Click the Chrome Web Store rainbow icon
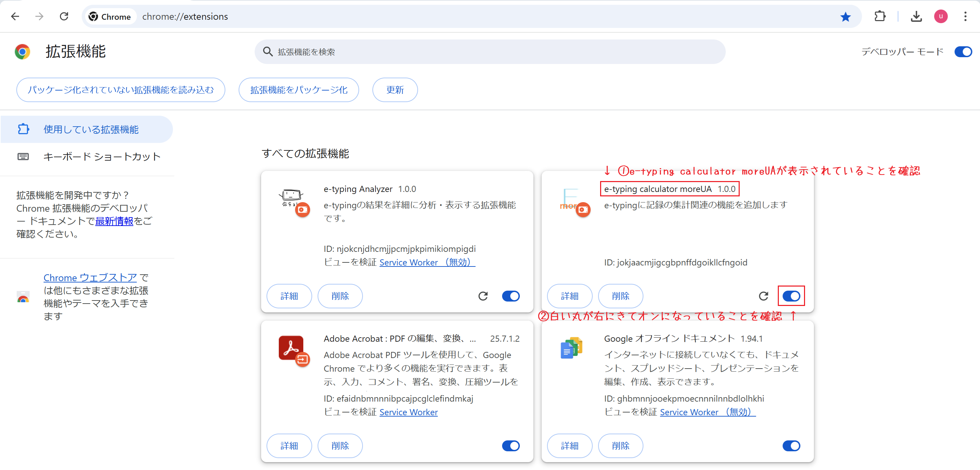 [x=23, y=297]
